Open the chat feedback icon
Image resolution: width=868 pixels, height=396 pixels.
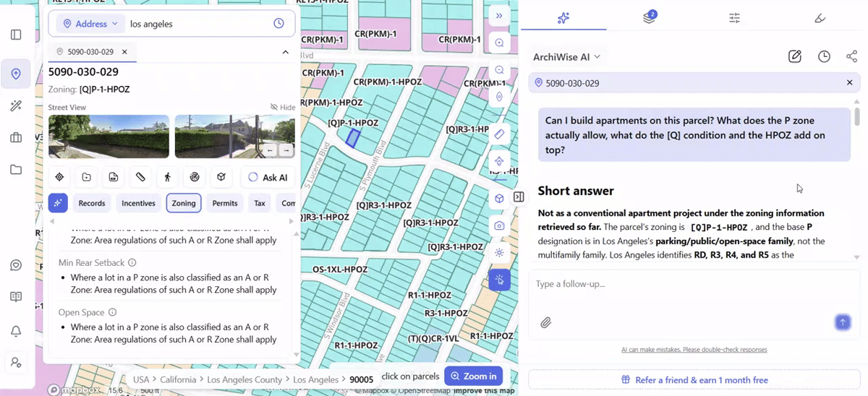point(16,265)
